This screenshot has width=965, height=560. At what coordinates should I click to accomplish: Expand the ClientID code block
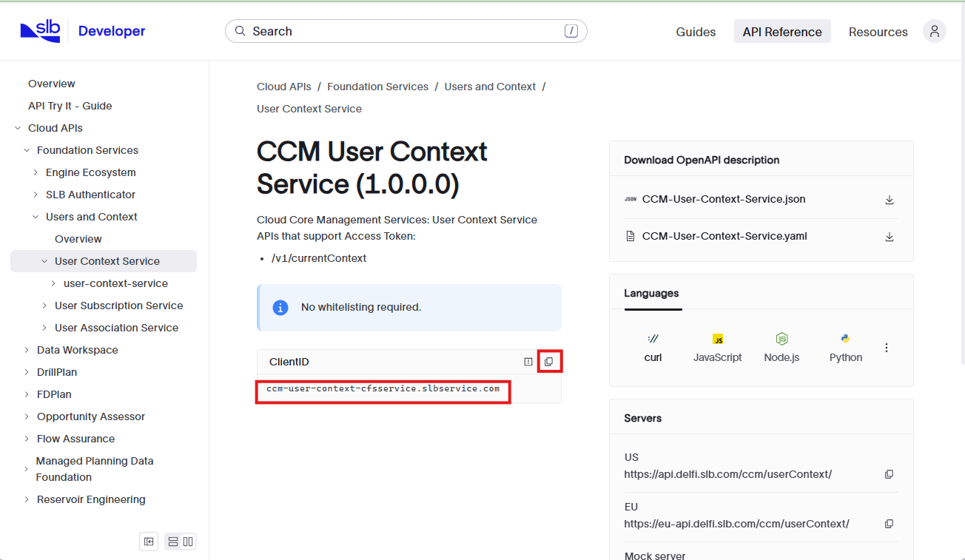click(x=528, y=362)
